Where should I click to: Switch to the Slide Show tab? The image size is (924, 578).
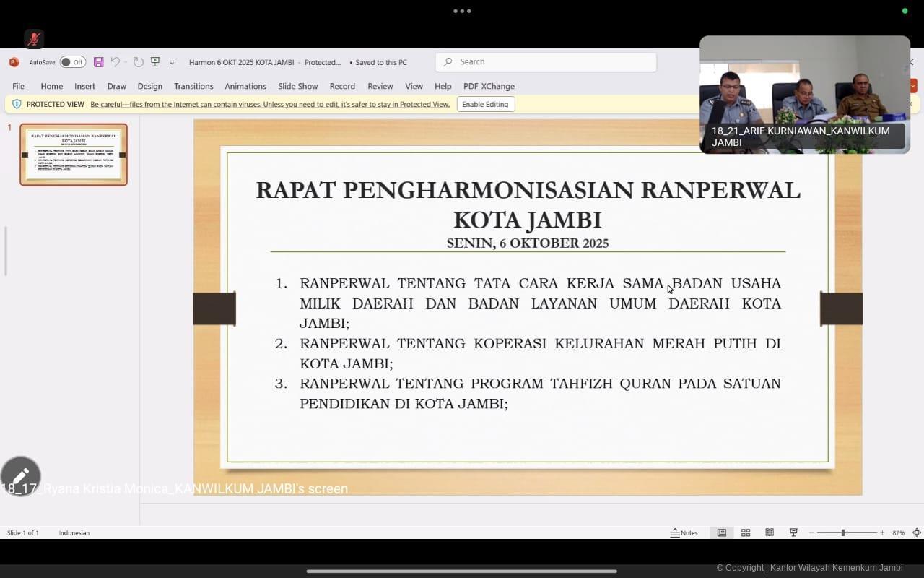297,86
